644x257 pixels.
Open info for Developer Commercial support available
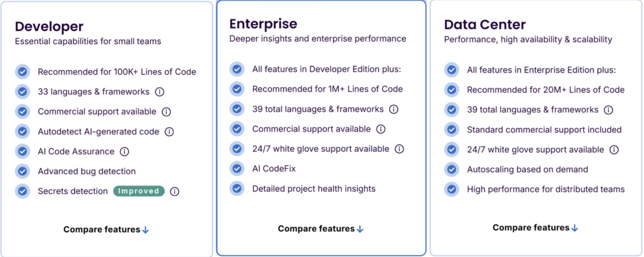pos(166,112)
